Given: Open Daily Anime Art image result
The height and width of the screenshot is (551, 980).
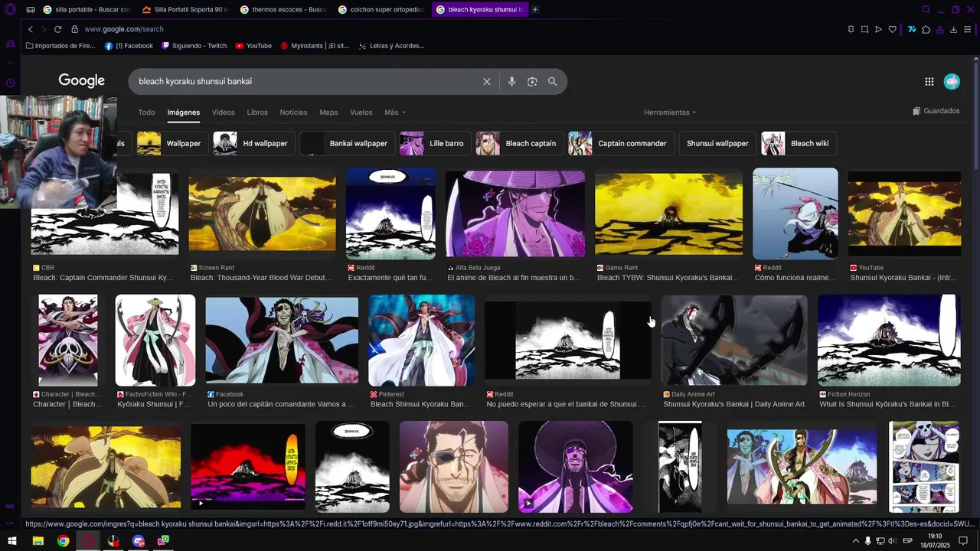Looking at the screenshot, I should [x=734, y=340].
